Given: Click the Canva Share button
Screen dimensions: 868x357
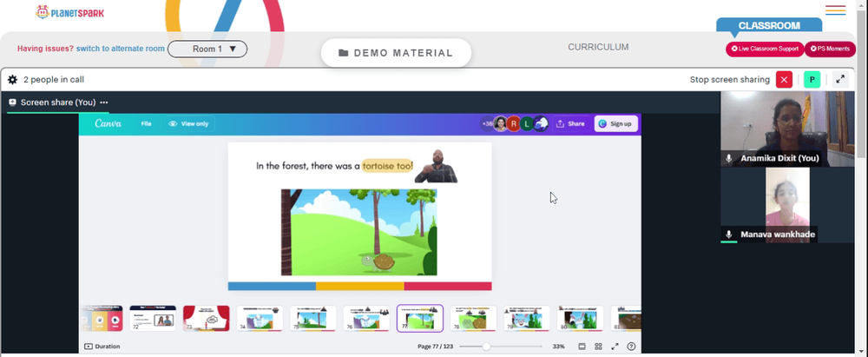Looking at the screenshot, I should point(570,123).
